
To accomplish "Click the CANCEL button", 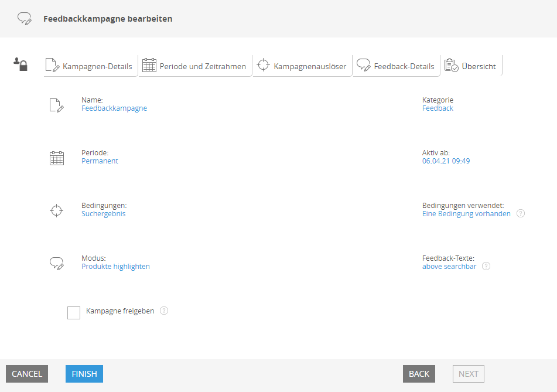I will (27, 374).
